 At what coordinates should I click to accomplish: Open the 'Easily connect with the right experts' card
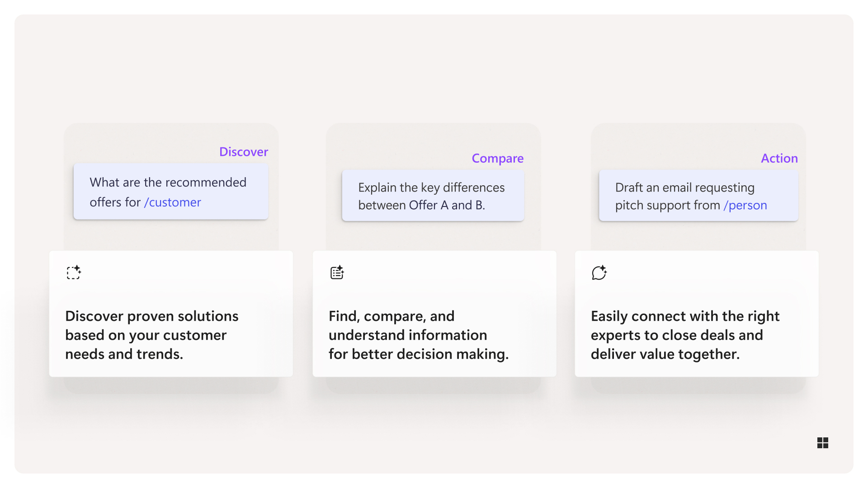tap(697, 314)
